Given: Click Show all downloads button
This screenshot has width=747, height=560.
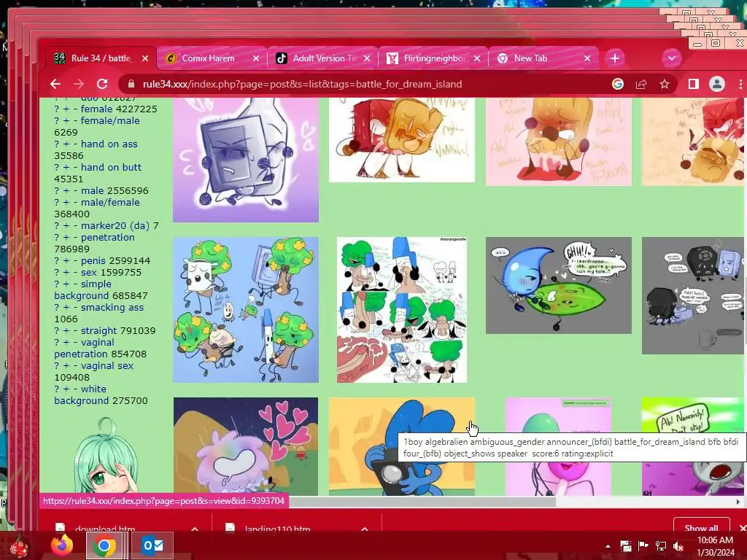Looking at the screenshot, I should point(701,528).
